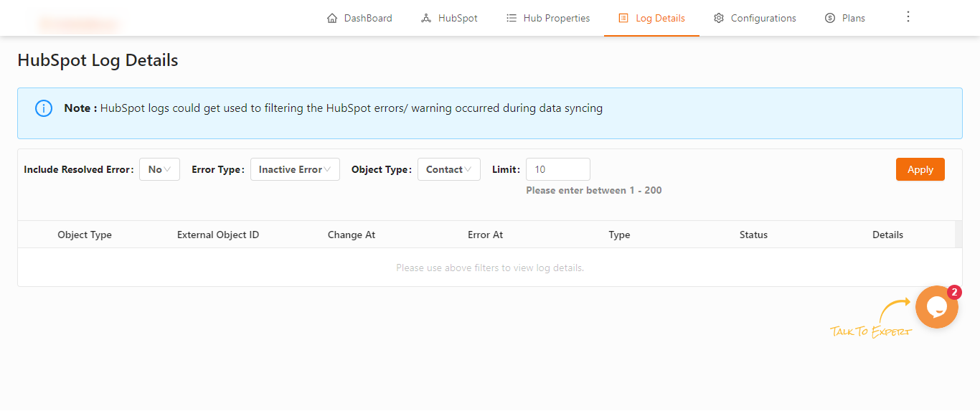
Task: Open the Include Resolved Error dropdown
Action: [x=159, y=169]
